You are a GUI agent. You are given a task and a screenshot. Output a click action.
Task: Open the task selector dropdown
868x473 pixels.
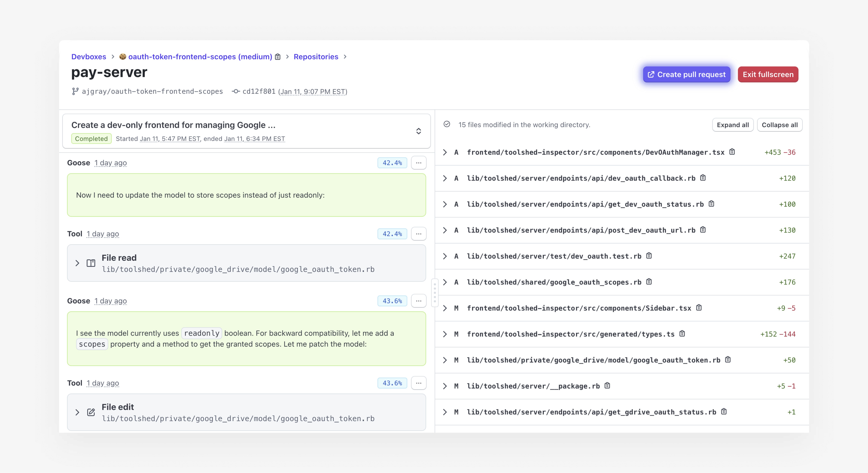[x=419, y=131]
